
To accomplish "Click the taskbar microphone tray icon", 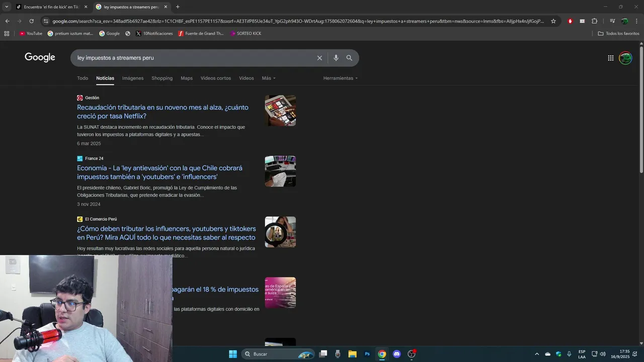I will 569,354.
